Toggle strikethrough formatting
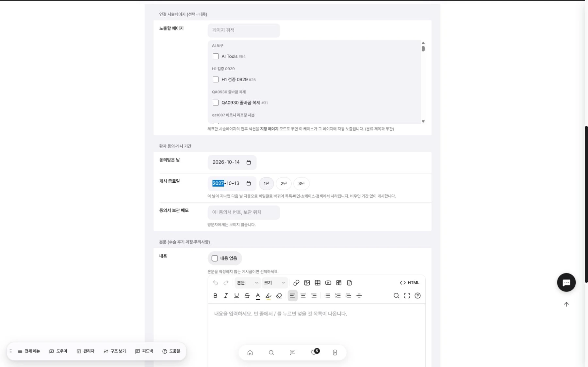The width and height of the screenshot is (588, 367). coord(247,295)
